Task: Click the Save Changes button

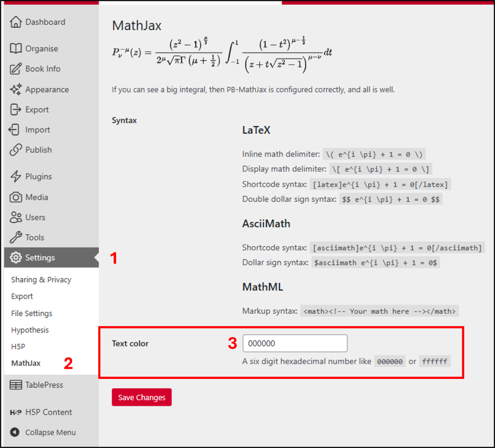Action: click(141, 397)
